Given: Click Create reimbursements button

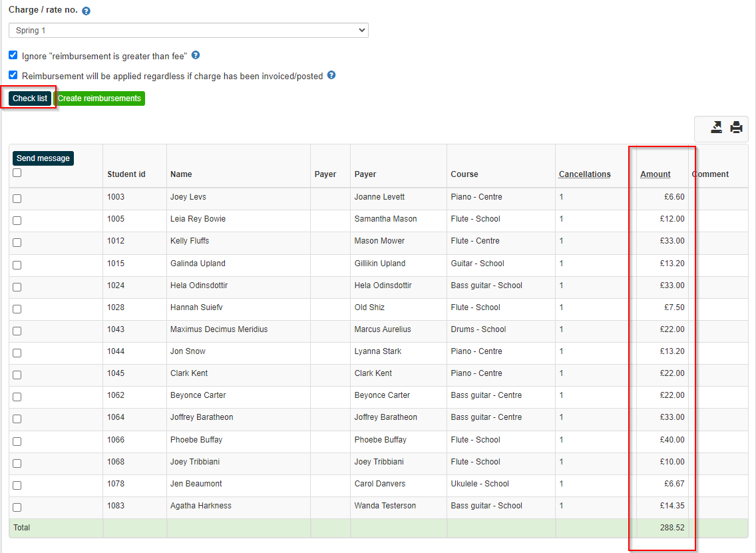Looking at the screenshot, I should coord(99,98).
